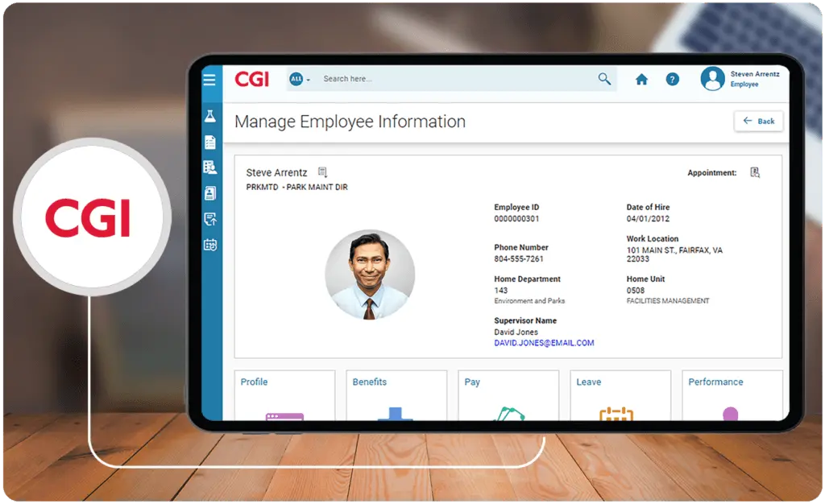Open the document icon in sidebar
The width and height of the screenshot is (825, 504).
pyautogui.click(x=210, y=142)
